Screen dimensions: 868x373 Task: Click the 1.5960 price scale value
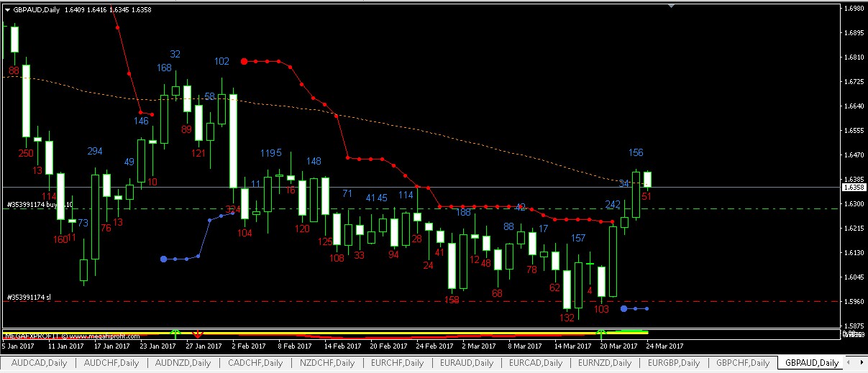click(x=854, y=301)
